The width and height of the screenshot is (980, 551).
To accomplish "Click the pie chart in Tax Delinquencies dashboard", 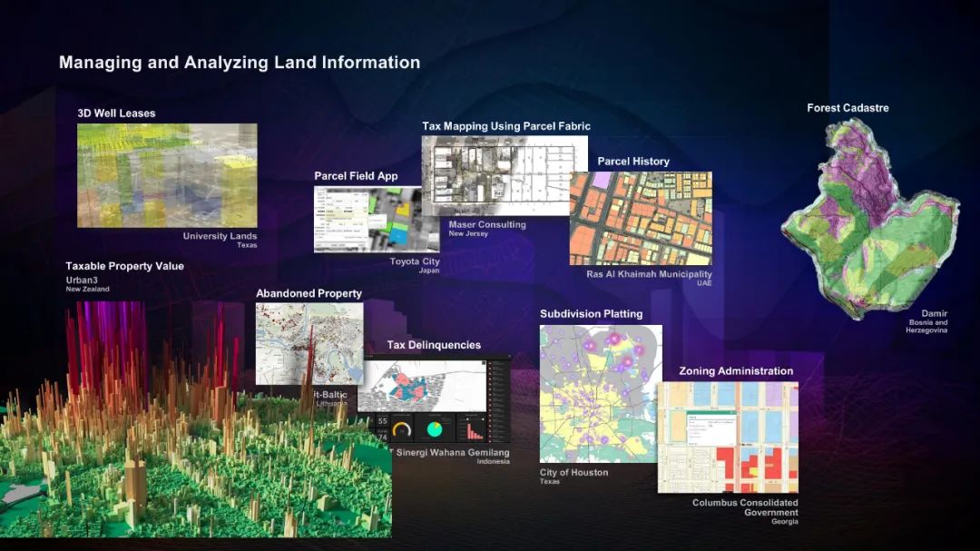I will pyautogui.click(x=435, y=428).
